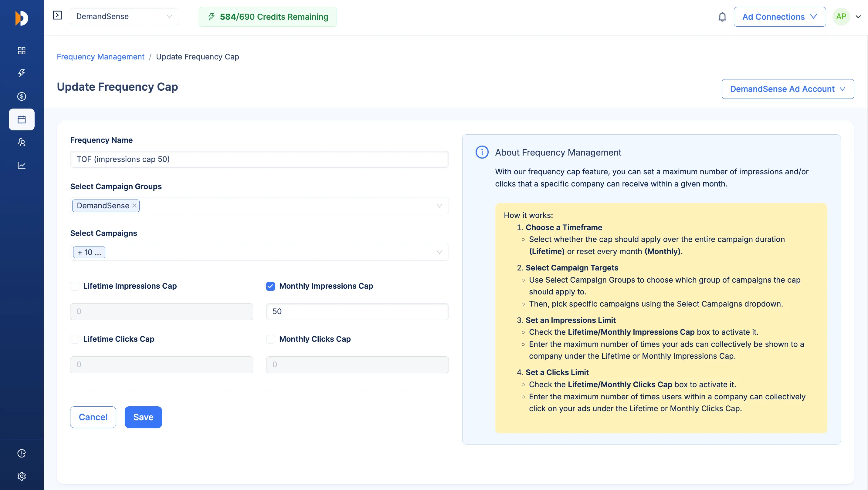
Task: Click the Cancel button
Action: pos(93,417)
